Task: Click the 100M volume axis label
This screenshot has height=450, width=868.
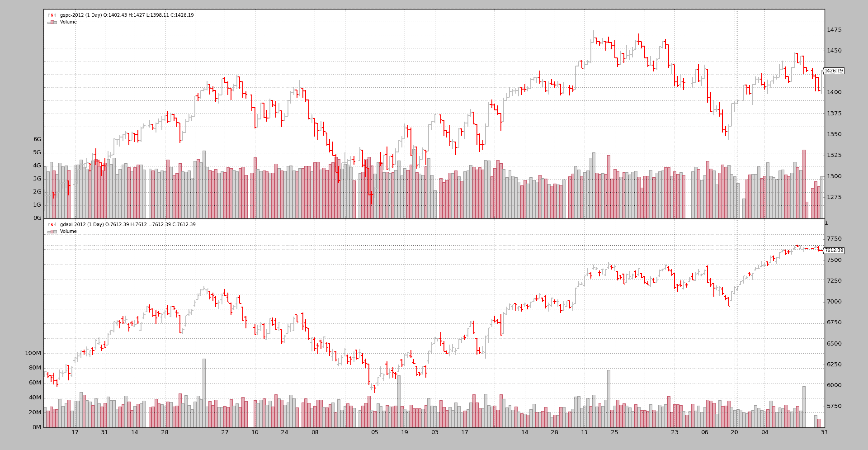Action: (33, 353)
